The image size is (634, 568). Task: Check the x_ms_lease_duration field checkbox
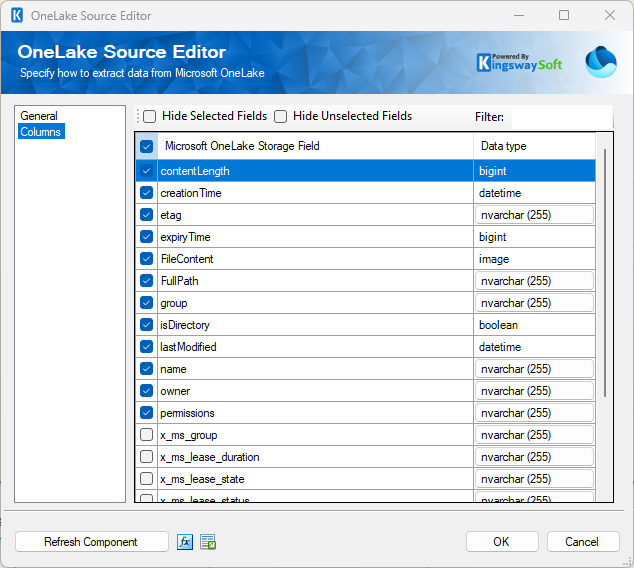146,457
